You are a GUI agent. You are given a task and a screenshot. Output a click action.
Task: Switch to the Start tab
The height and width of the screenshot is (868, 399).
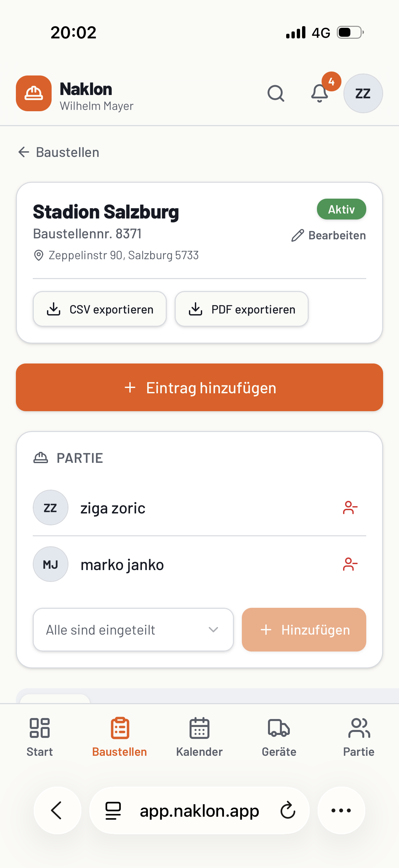[40, 737]
